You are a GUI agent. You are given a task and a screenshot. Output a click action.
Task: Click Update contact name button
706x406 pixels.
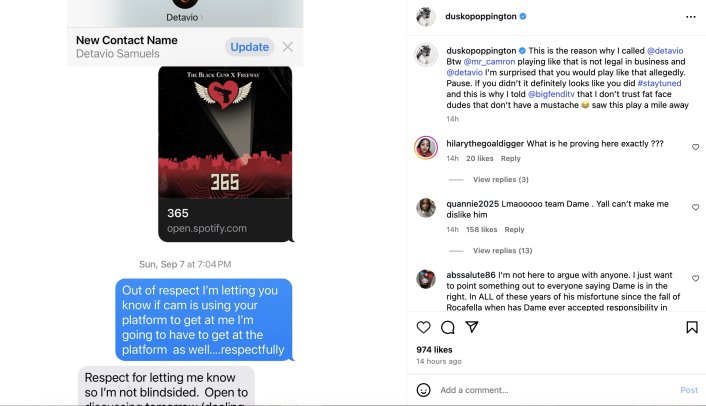[x=249, y=47]
